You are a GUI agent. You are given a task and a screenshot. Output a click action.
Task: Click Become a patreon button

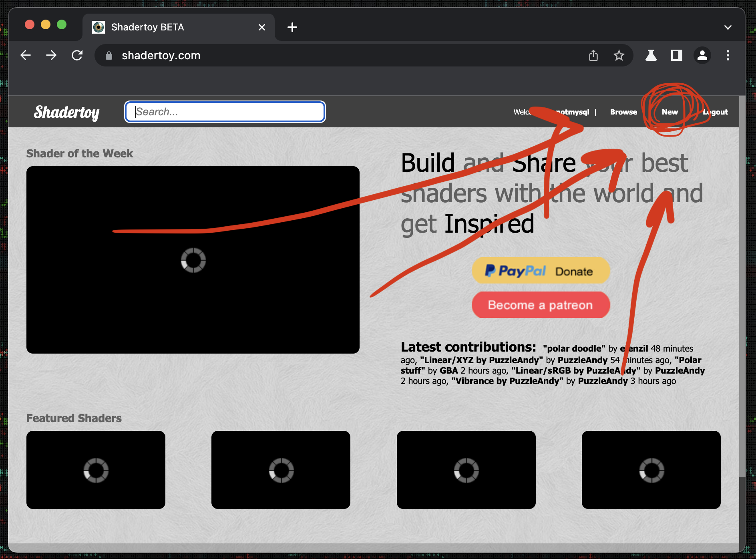click(541, 305)
